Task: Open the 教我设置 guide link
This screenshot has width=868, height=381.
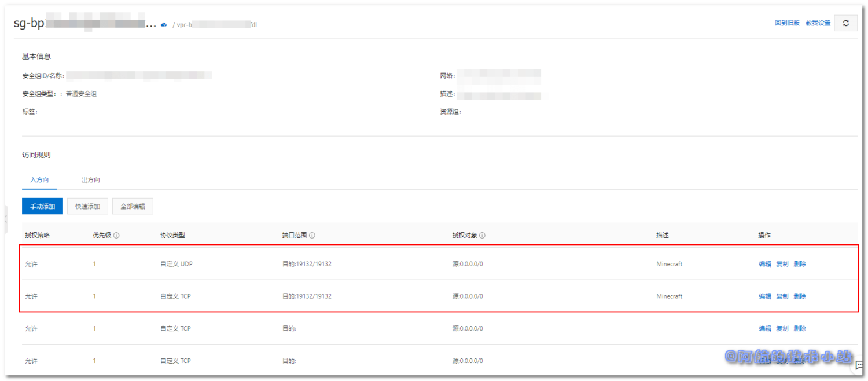Action: point(818,23)
